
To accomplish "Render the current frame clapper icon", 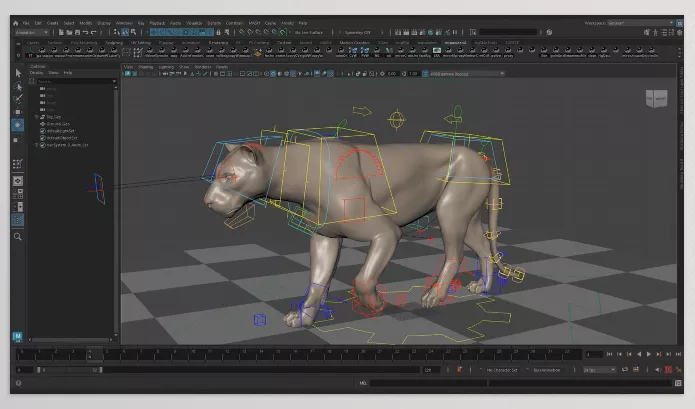I will click(406, 32).
